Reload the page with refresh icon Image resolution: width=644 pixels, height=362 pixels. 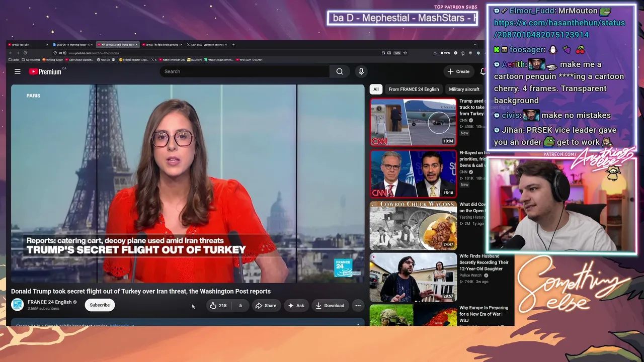(25, 53)
